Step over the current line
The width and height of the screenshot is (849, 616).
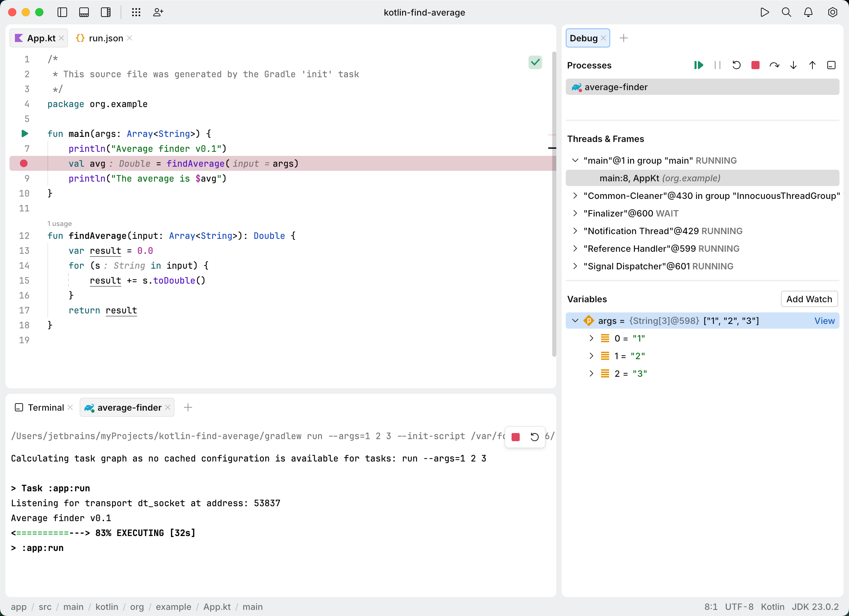(774, 65)
